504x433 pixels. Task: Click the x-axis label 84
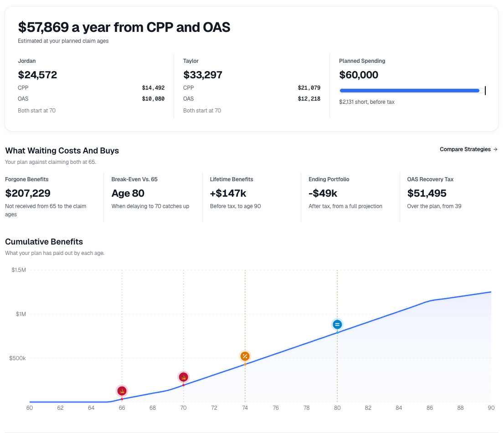pos(399,408)
